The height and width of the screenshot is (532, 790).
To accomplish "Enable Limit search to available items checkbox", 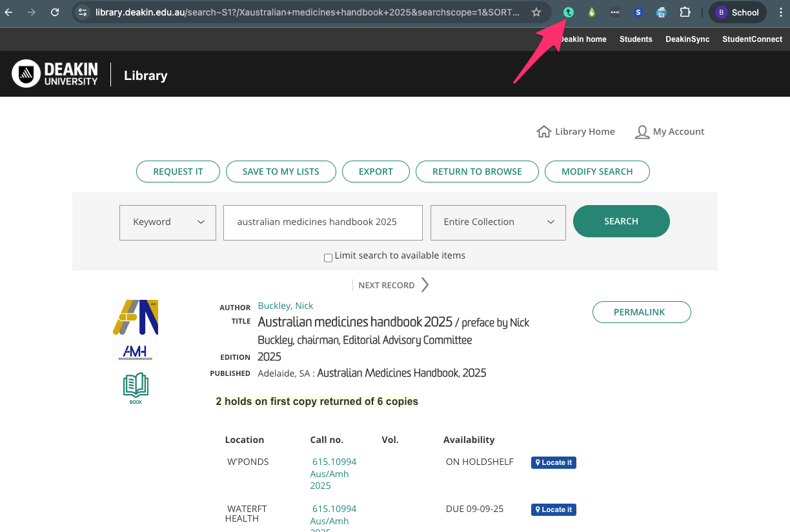I will point(328,258).
